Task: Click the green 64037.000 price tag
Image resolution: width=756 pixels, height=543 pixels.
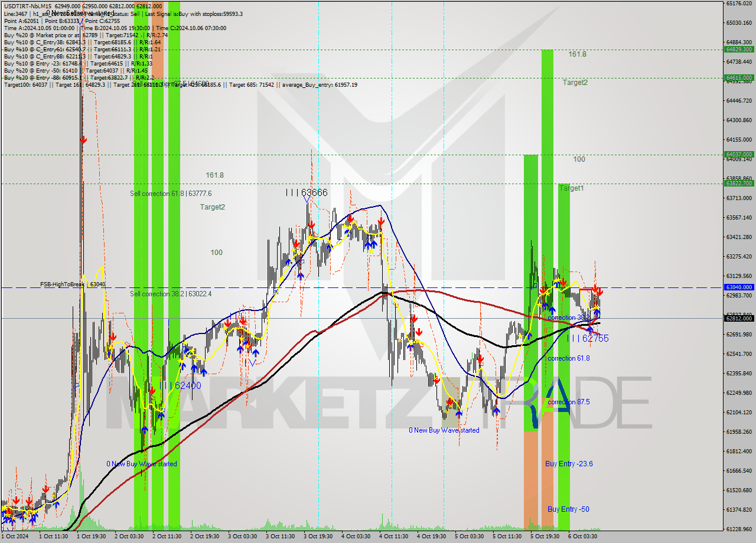Action: pyautogui.click(x=739, y=155)
